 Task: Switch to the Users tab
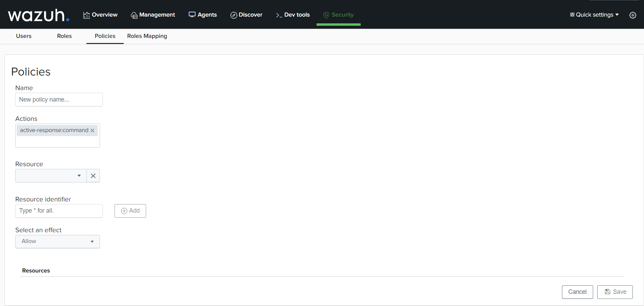(24, 36)
